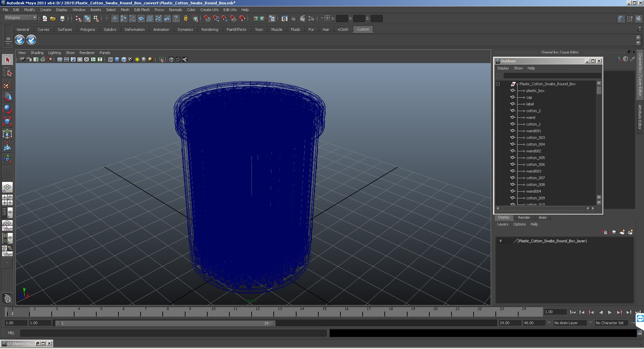Pick the Lasso selection tool
This screenshot has height=349, width=644.
[7, 72]
